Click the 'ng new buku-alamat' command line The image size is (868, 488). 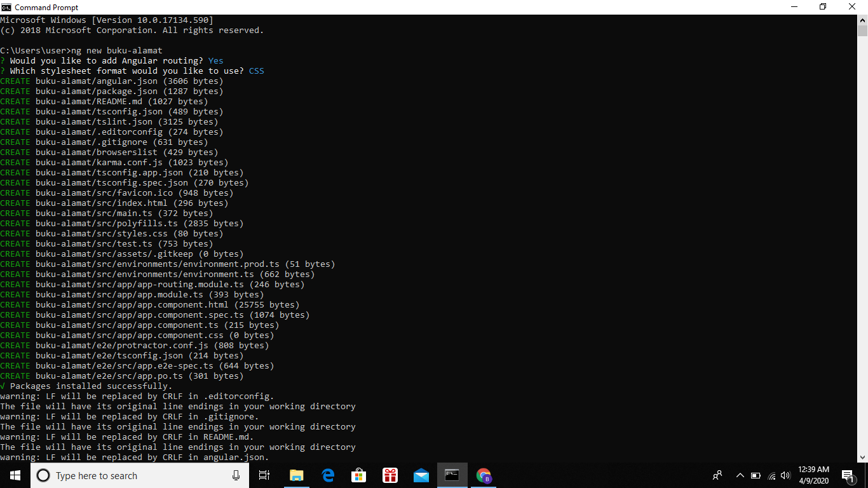point(81,50)
